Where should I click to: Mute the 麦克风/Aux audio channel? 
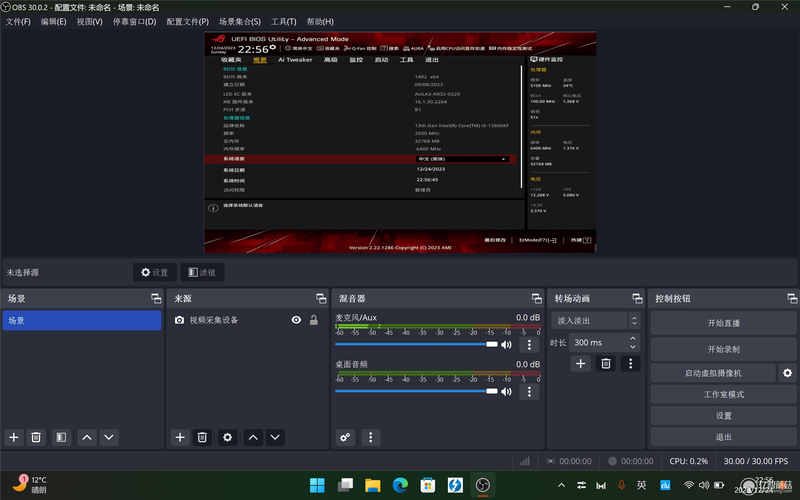506,344
